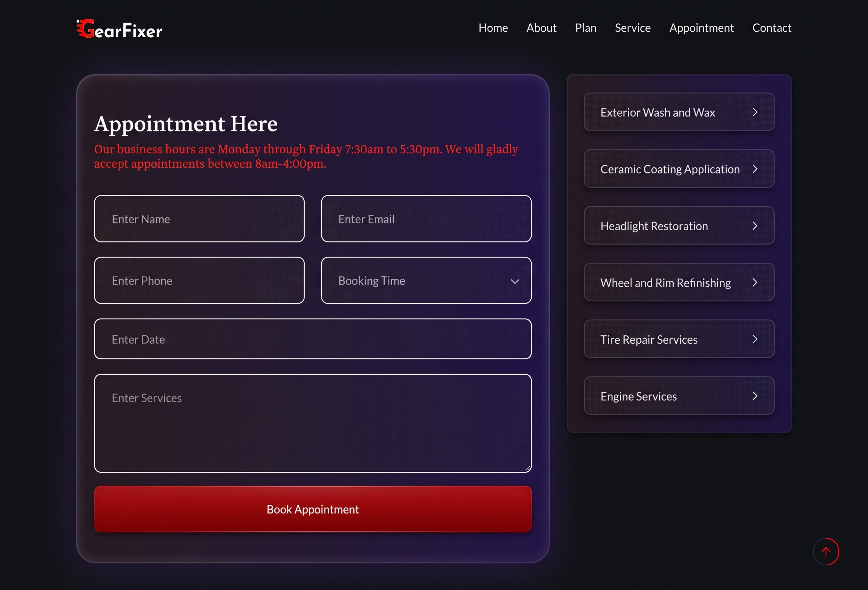
Task: Open the Booking Time dropdown
Action: coord(426,280)
